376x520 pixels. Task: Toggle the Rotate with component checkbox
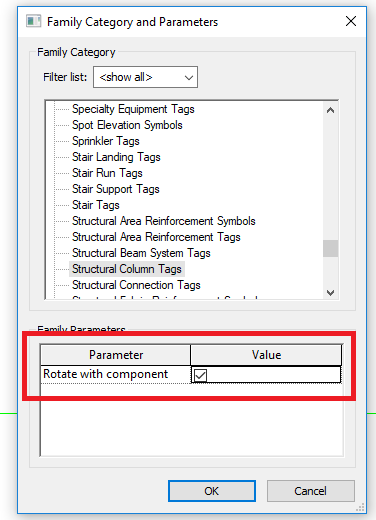[200, 375]
